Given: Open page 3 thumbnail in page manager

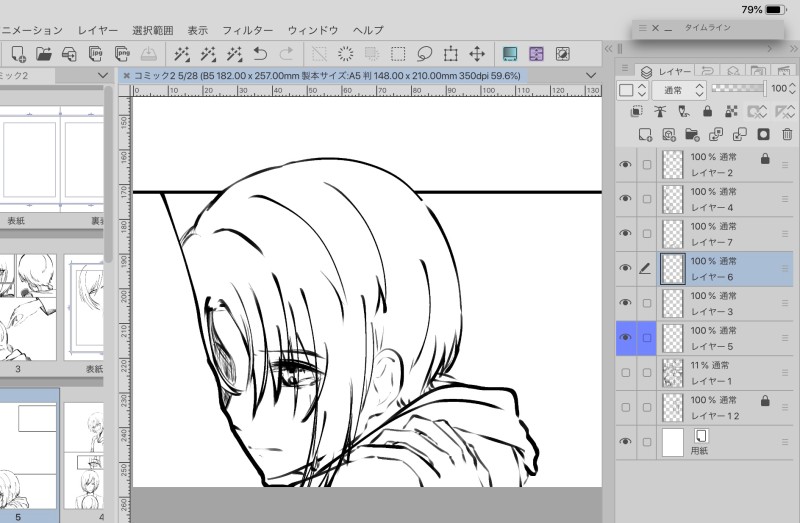Looking at the screenshot, I should (x=27, y=307).
